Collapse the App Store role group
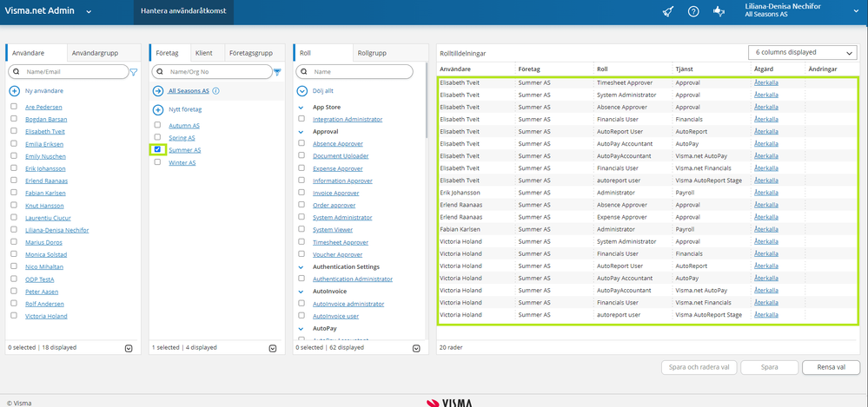Image resolution: width=868 pixels, height=407 pixels. (301, 108)
